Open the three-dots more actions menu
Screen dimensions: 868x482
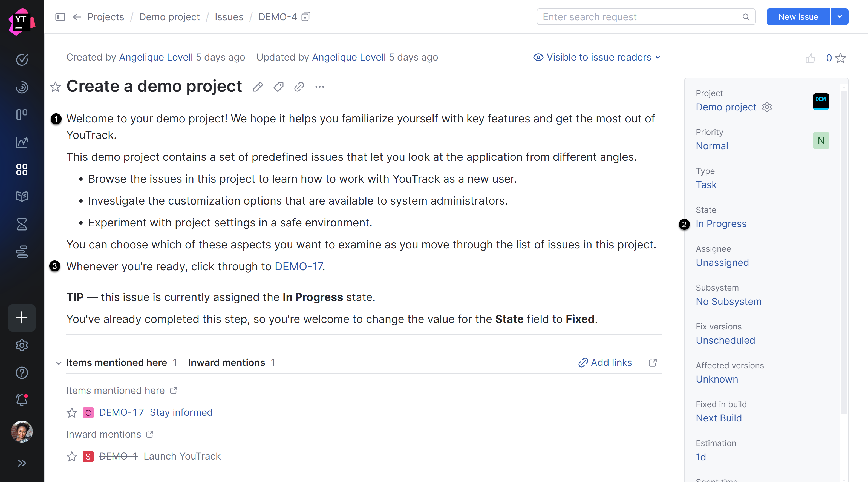(x=319, y=87)
